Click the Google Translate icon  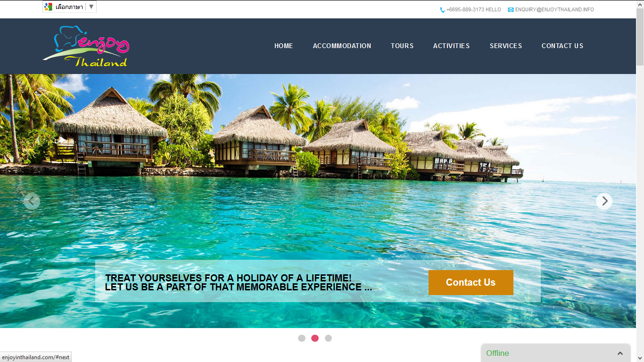point(48,7)
